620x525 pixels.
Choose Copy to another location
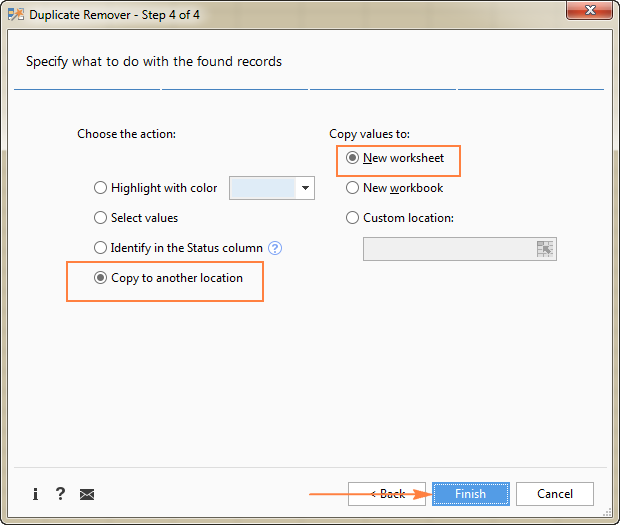coord(100,278)
